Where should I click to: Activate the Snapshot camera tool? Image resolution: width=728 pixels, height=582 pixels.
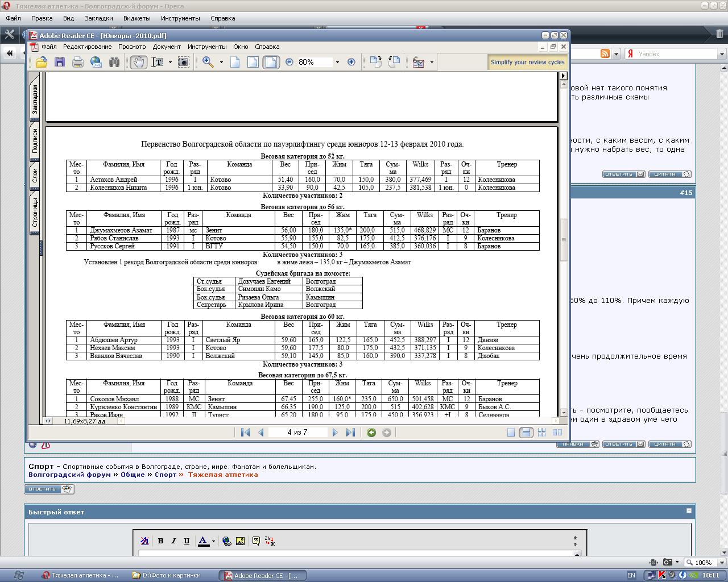184,62
